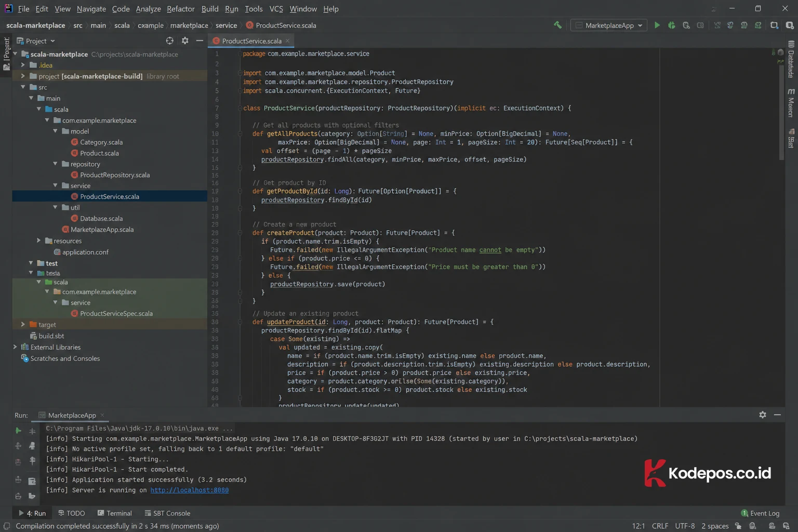Click the Event Log notification badge

point(744,513)
